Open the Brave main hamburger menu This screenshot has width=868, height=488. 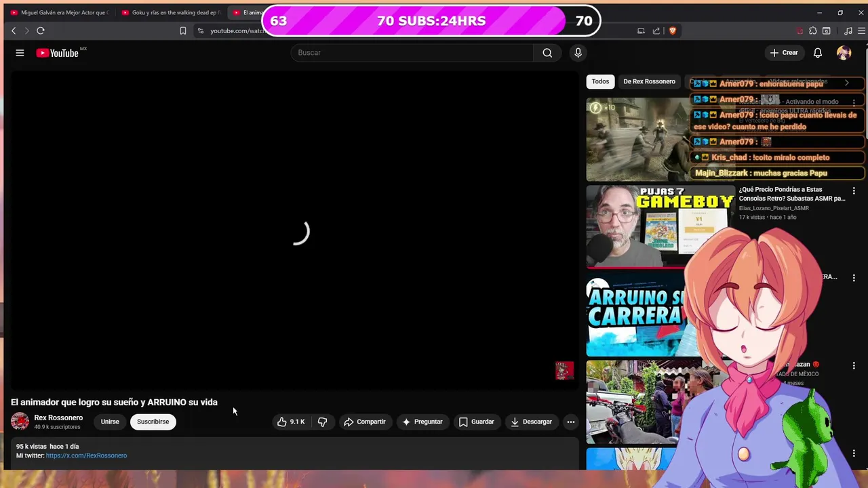pos(862,30)
